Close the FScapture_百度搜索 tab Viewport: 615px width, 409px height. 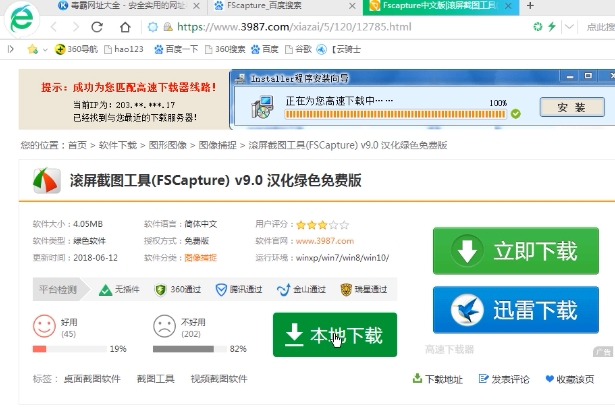(x=352, y=6)
